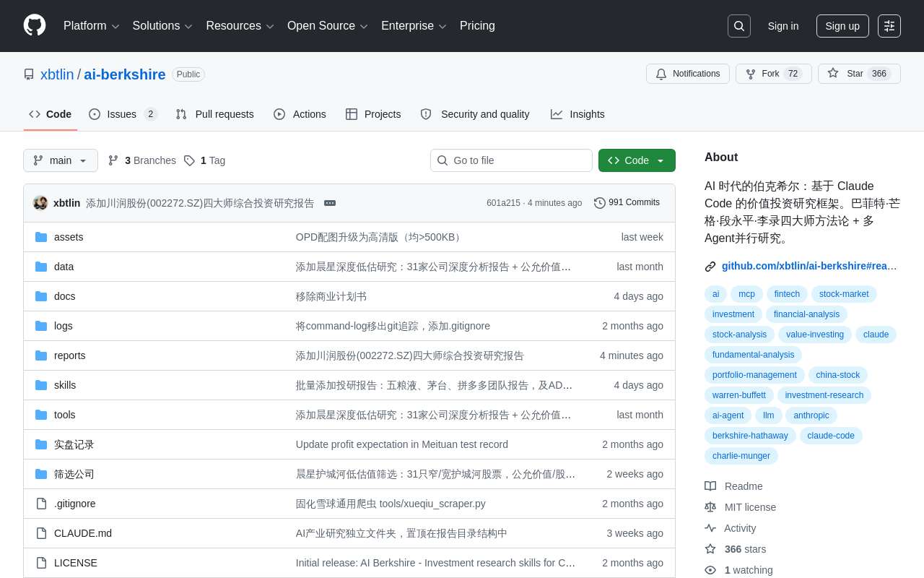Open the 筛选公司 folder
This screenshot has height=578, width=924.
74,474
